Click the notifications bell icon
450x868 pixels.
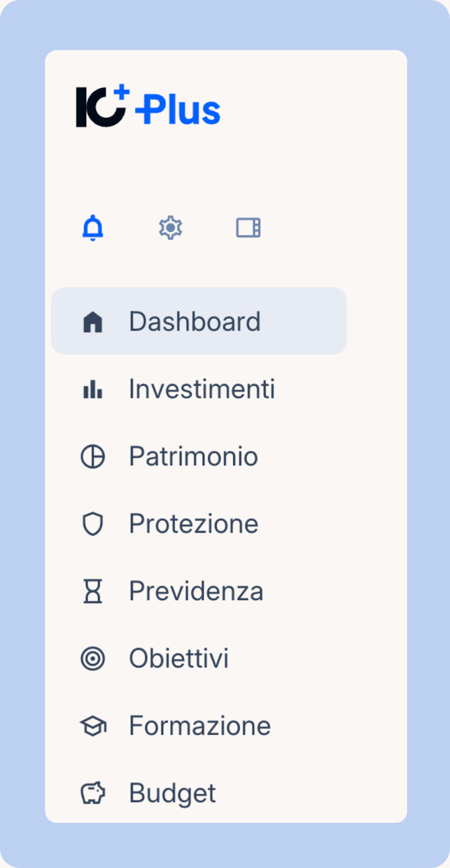coord(93,228)
